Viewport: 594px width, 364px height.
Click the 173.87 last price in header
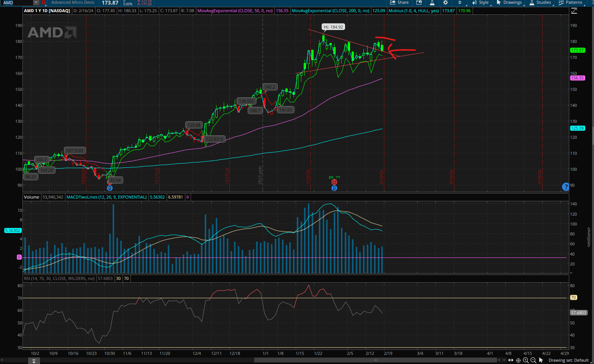(110, 3)
